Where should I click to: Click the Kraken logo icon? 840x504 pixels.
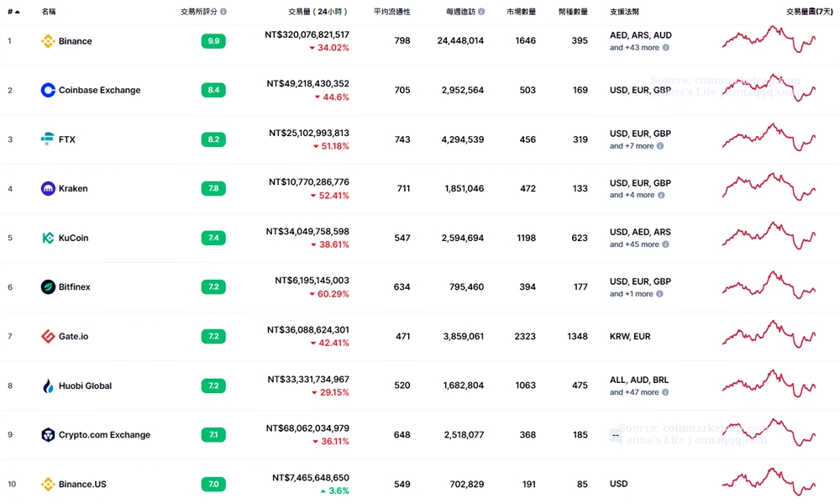[x=48, y=188]
